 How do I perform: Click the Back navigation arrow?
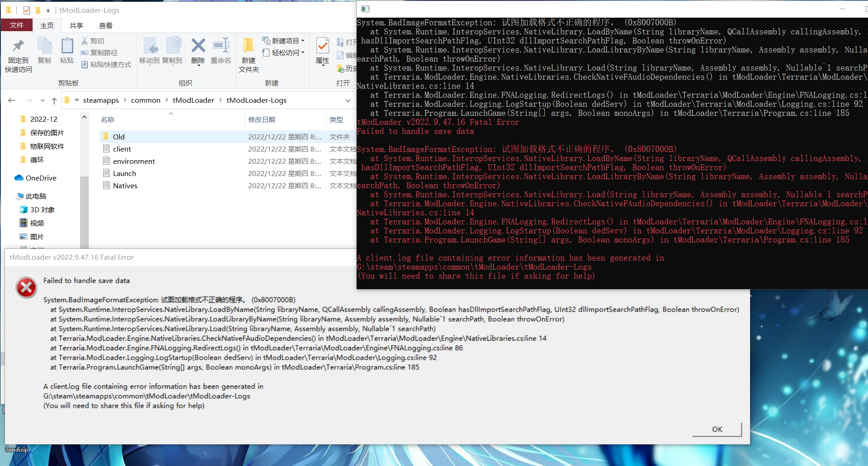[12, 100]
